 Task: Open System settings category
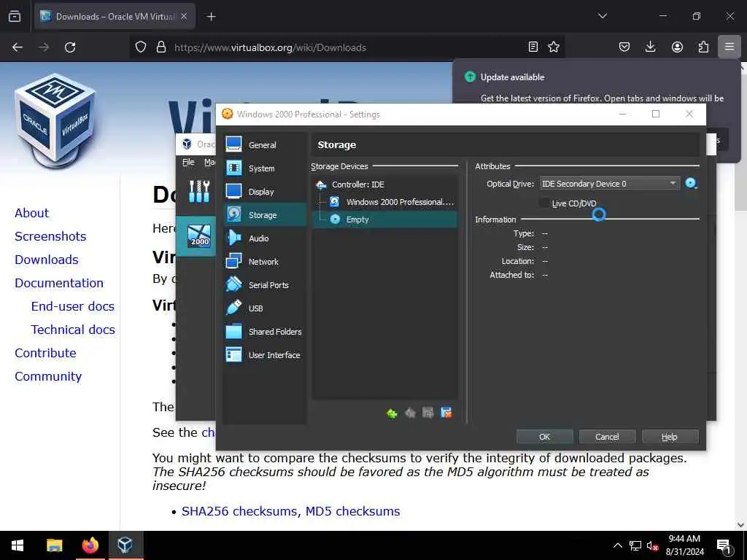click(264, 168)
